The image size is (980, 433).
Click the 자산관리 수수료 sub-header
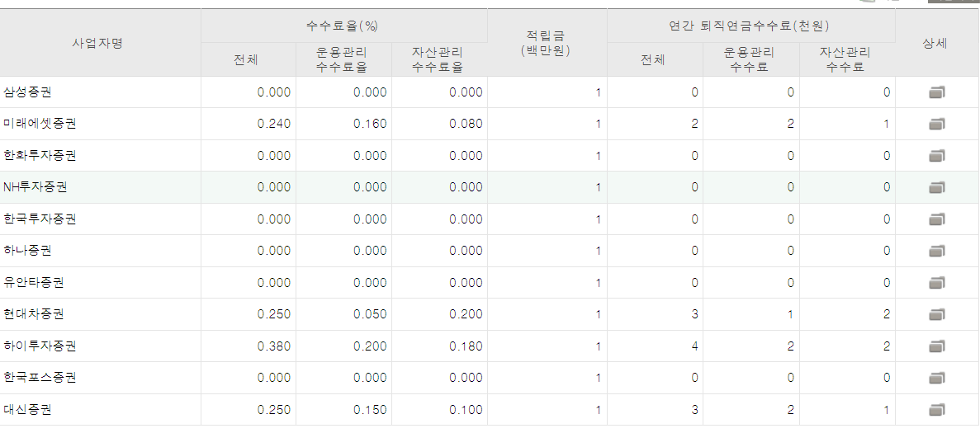pos(847,60)
